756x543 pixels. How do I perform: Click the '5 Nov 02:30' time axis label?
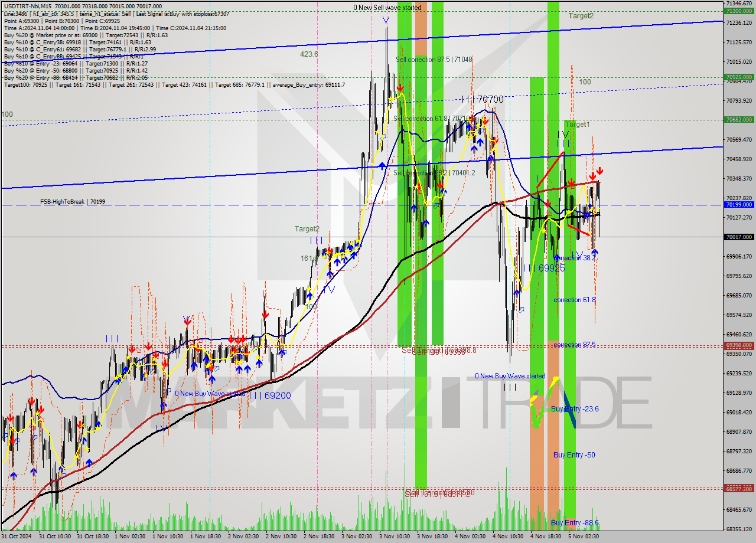[584, 537]
